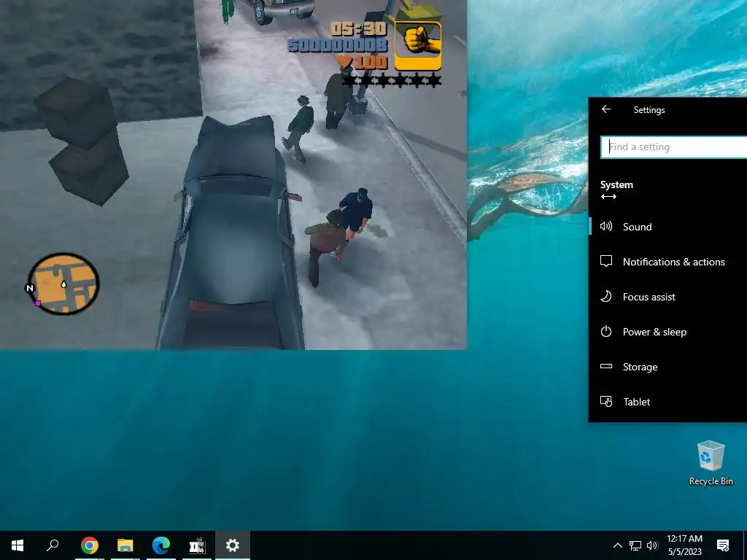Open Notifications & actions settings
This screenshot has width=747, height=560.
[668, 262]
